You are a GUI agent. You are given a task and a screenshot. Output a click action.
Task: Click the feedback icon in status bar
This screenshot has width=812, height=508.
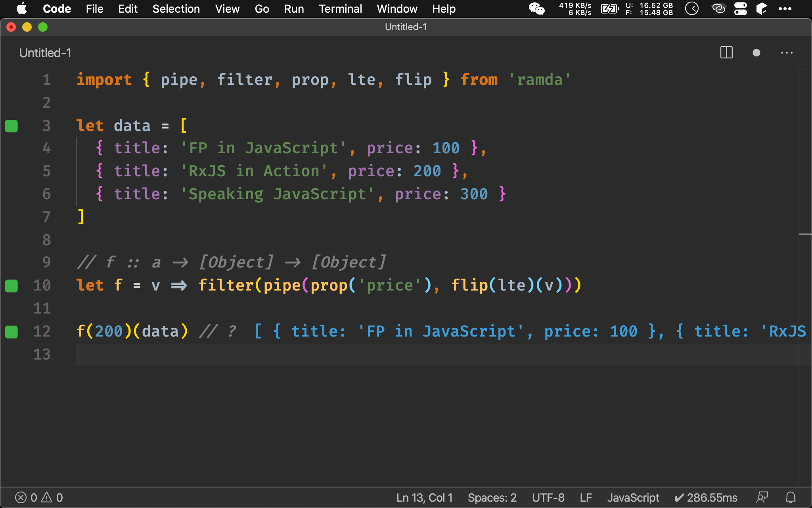tap(762, 498)
